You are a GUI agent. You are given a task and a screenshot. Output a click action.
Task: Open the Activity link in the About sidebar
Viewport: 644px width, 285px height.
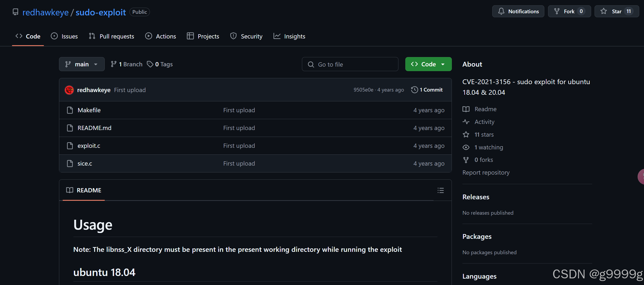[x=484, y=122]
